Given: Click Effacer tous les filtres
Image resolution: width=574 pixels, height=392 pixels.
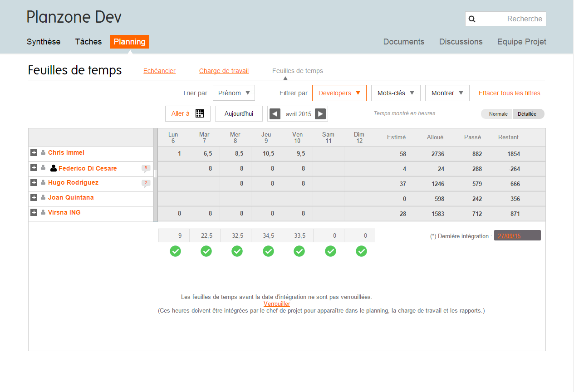Looking at the screenshot, I should (x=510, y=93).
